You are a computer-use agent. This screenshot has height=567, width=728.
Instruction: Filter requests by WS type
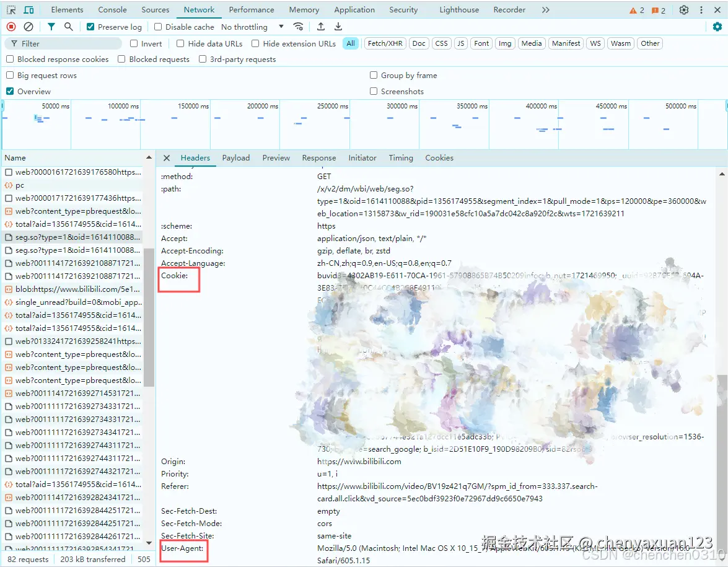[x=595, y=43]
